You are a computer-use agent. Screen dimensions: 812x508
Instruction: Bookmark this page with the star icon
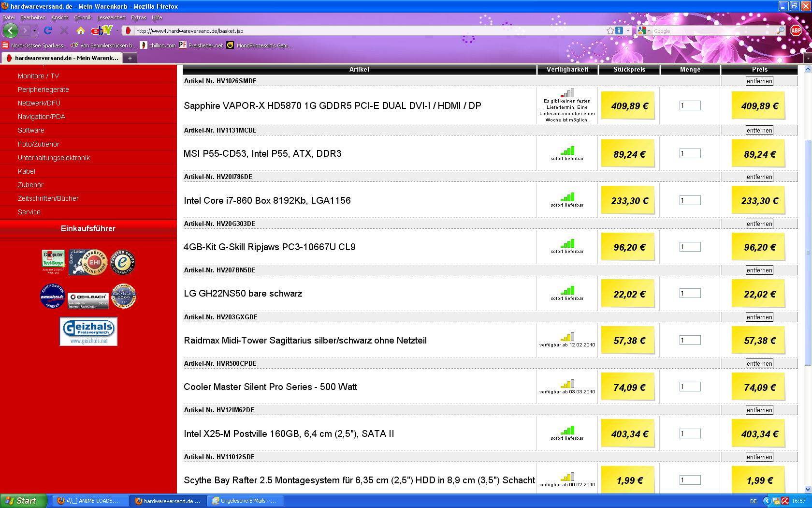point(610,30)
